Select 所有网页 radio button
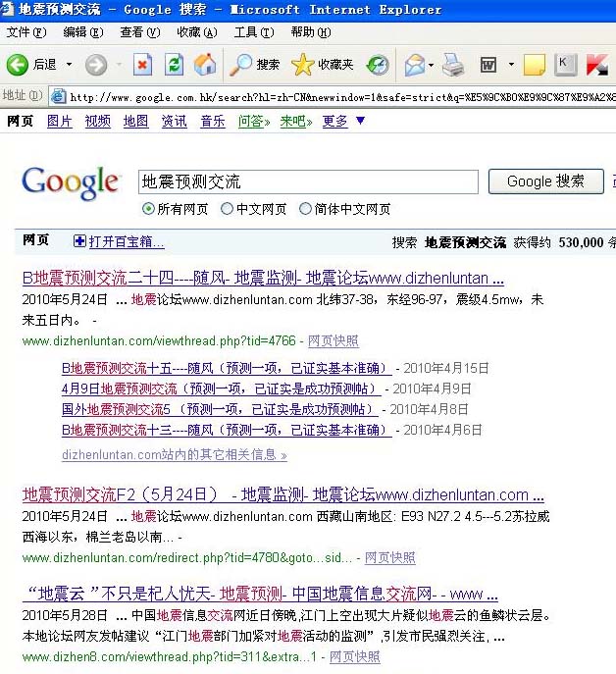616x674 pixels. click(x=148, y=209)
